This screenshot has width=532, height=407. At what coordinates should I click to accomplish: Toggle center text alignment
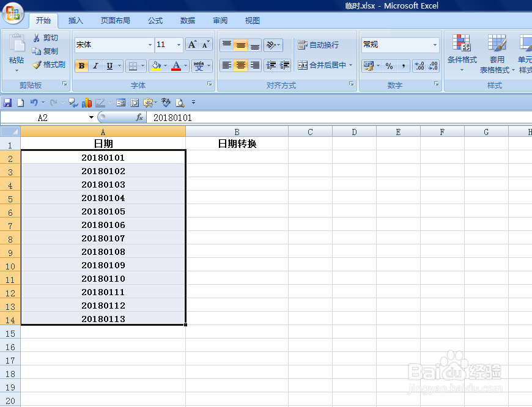[240, 65]
